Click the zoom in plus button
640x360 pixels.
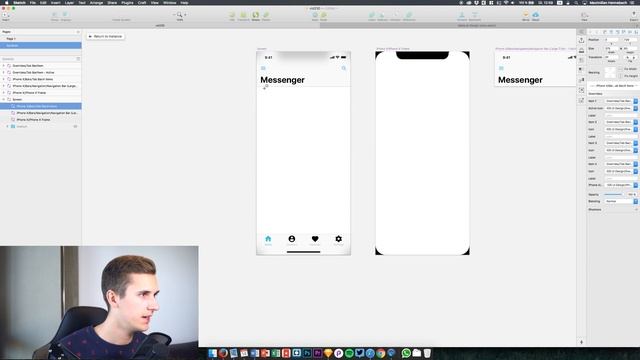[185, 15]
